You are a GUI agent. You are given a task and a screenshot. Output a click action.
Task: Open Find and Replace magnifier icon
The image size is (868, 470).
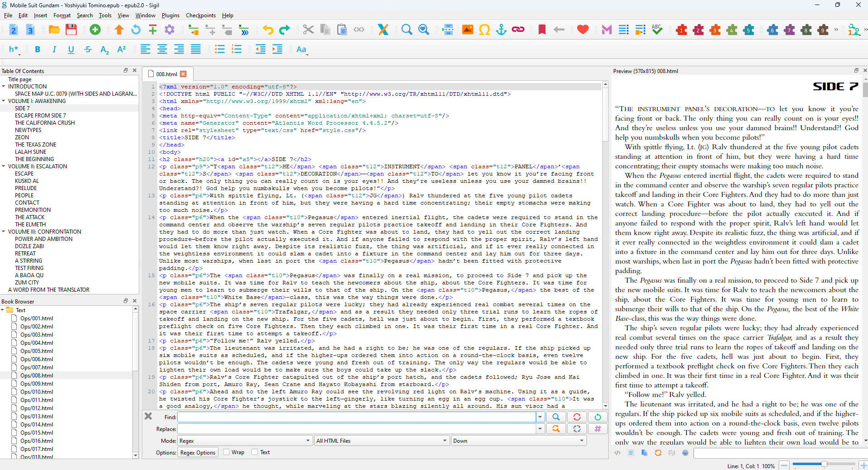tap(407, 30)
